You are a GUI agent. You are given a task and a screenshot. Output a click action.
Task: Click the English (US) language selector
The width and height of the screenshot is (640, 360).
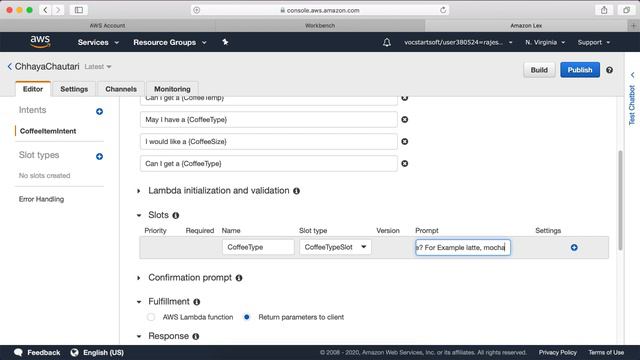point(103,352)
